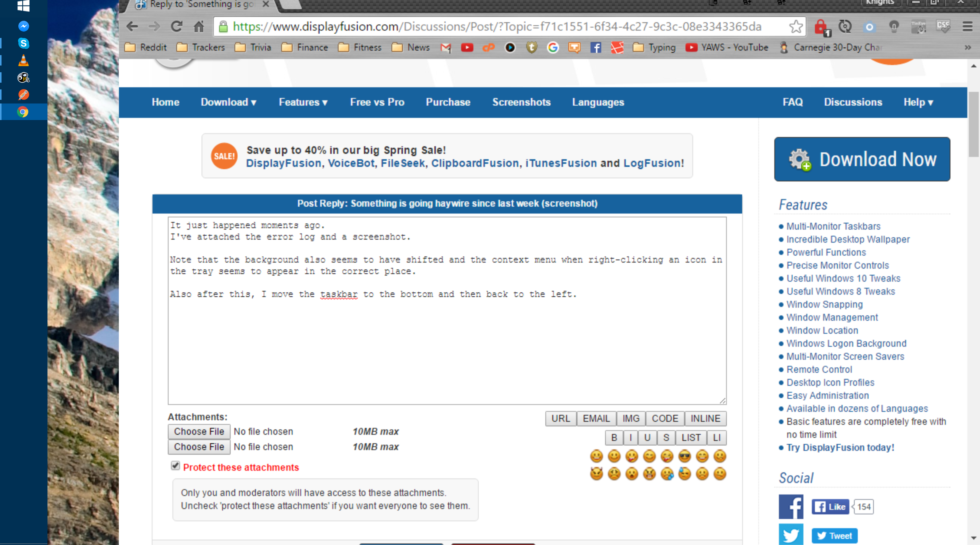The image size is (980, 545).
Task: Open VLC from the taskbar
Action: coord(24,61)
